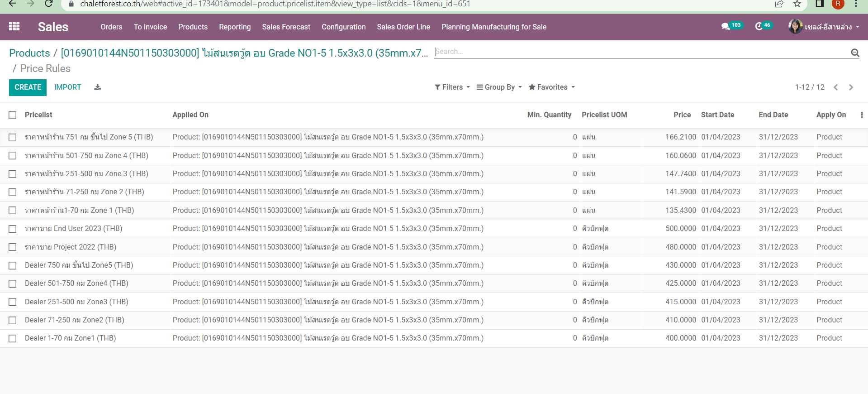This screenshot has width=868, height=394.
Task: Go to the next page arrow
Action: 851,87
